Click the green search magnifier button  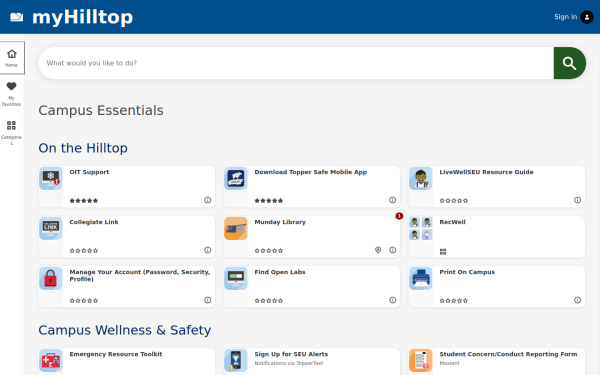569,63
